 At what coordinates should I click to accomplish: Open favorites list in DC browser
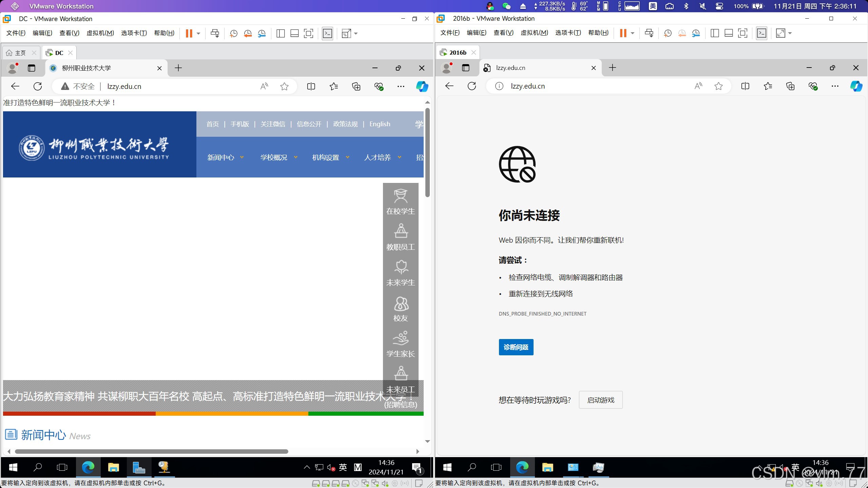(x=334, y=87)
